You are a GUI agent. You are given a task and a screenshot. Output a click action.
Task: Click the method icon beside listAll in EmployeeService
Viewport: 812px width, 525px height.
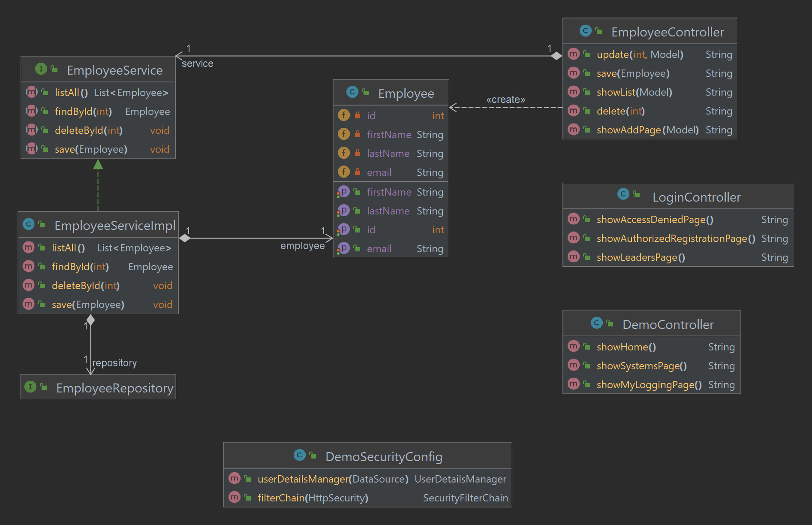click(x=32, y=92)
